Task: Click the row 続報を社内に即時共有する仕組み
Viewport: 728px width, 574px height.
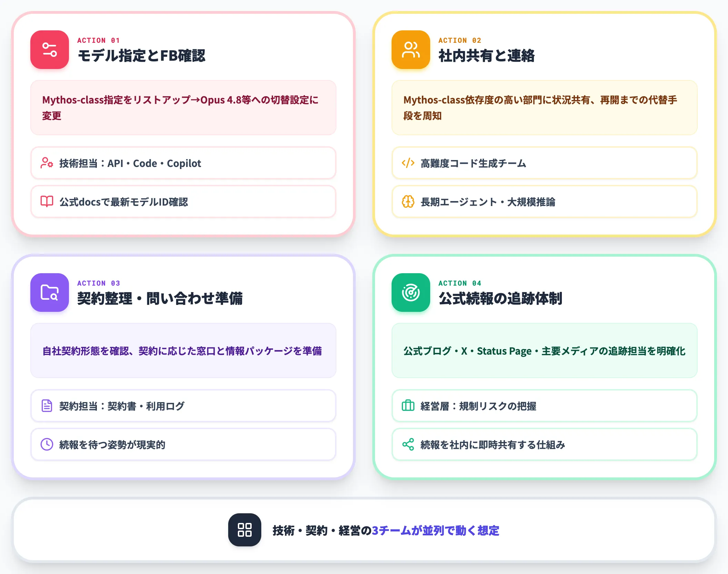Action: [x=545, y=444]
